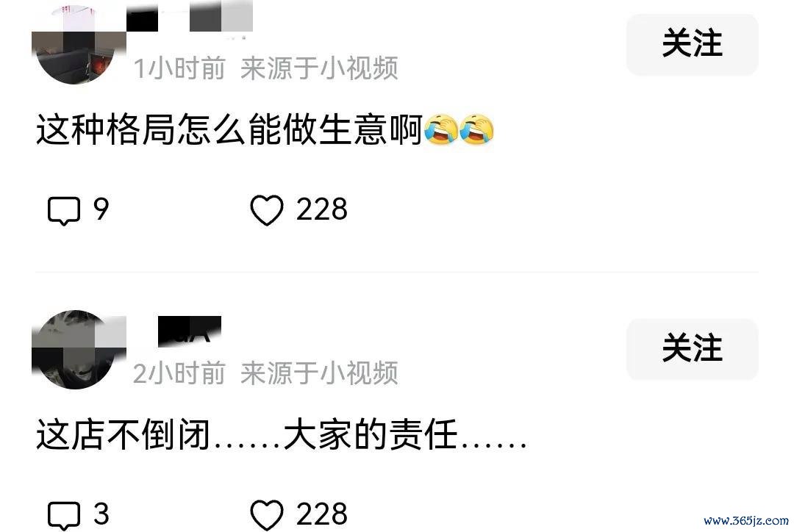Click the 228 like count on second comment
Viewport: 794px width, 532px height.
click(322, 514)
